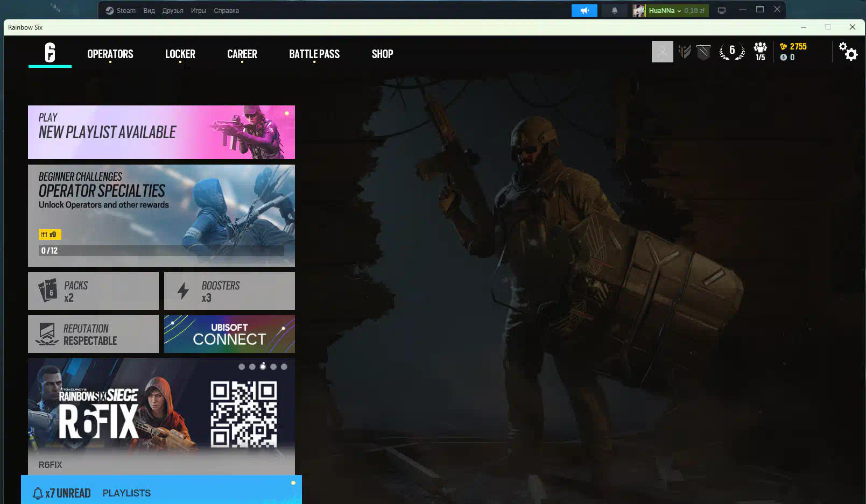The image size is (866, 504).
Task: Open the BATTLE PASS tab
Action: pyautogui.click(x=314, y=54)
